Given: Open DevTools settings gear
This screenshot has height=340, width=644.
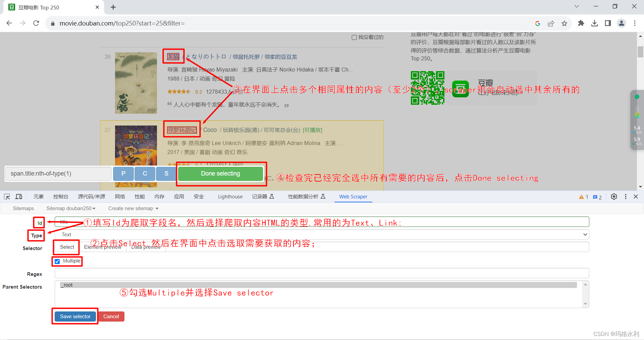Looking at the screenshot, I should click(x=614, y=197).
